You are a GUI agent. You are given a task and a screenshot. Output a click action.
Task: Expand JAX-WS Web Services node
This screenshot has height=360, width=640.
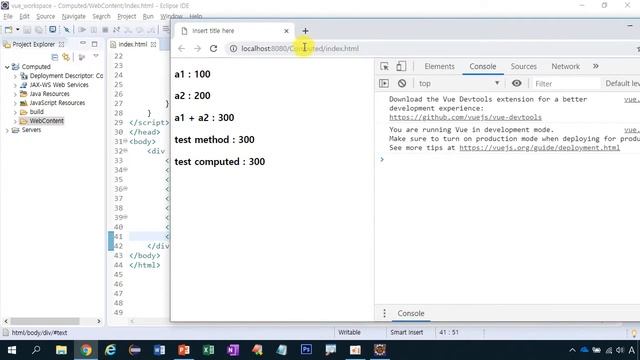click(x=15, y=85)
